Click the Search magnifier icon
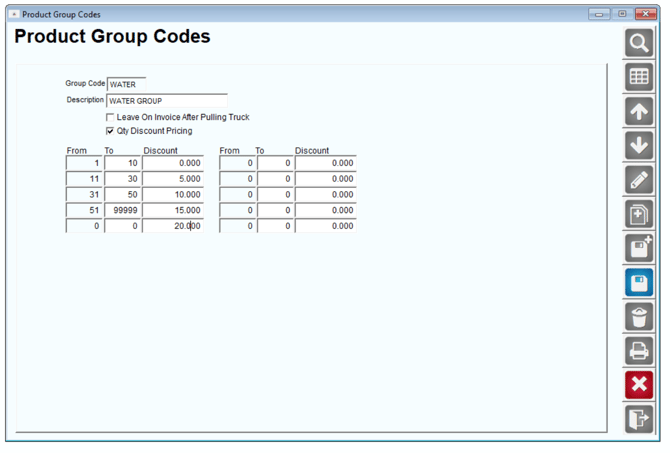670x453 pixels. (x=639, y=43)
